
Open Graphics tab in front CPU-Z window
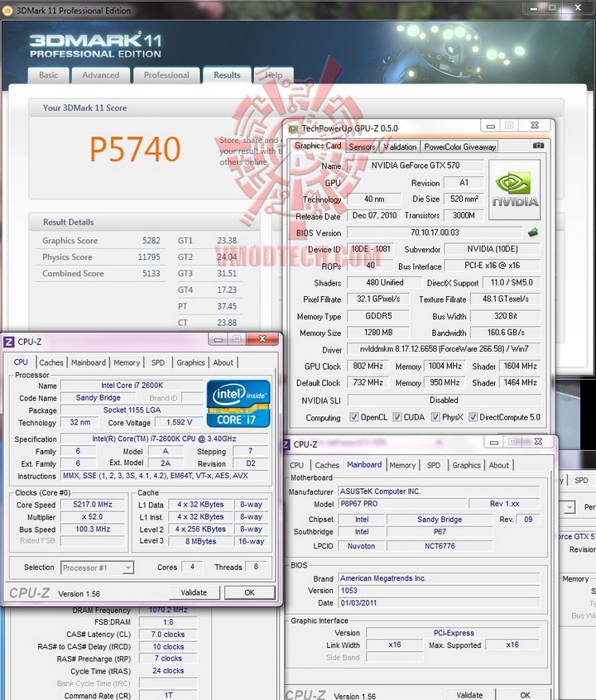[x=190, y=362]
